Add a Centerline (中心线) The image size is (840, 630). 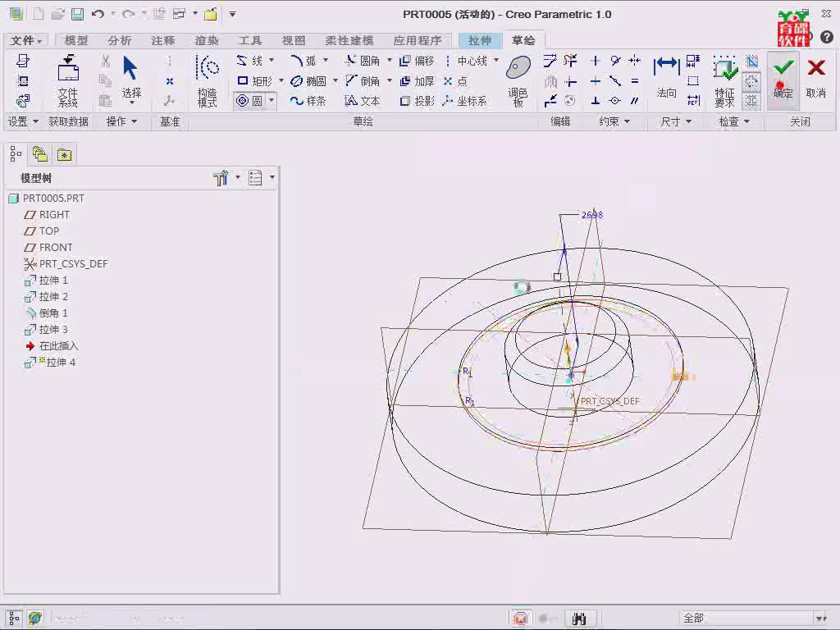coord(466,61)
